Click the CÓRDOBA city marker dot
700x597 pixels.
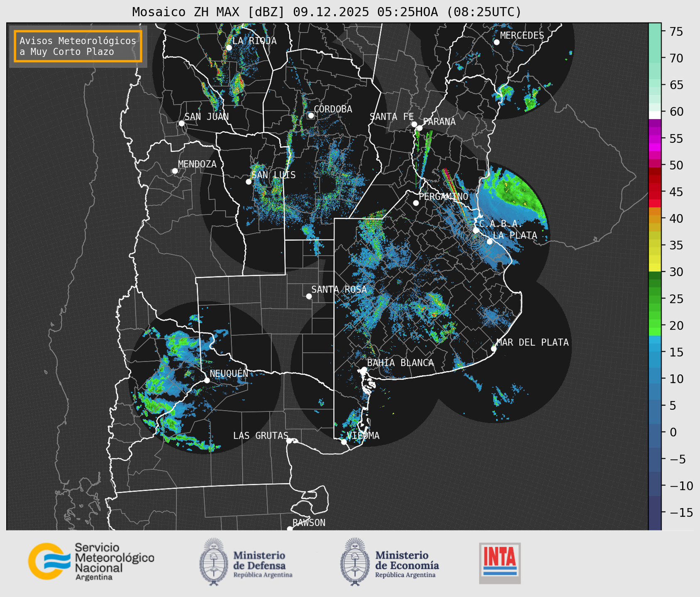[311, 115]
